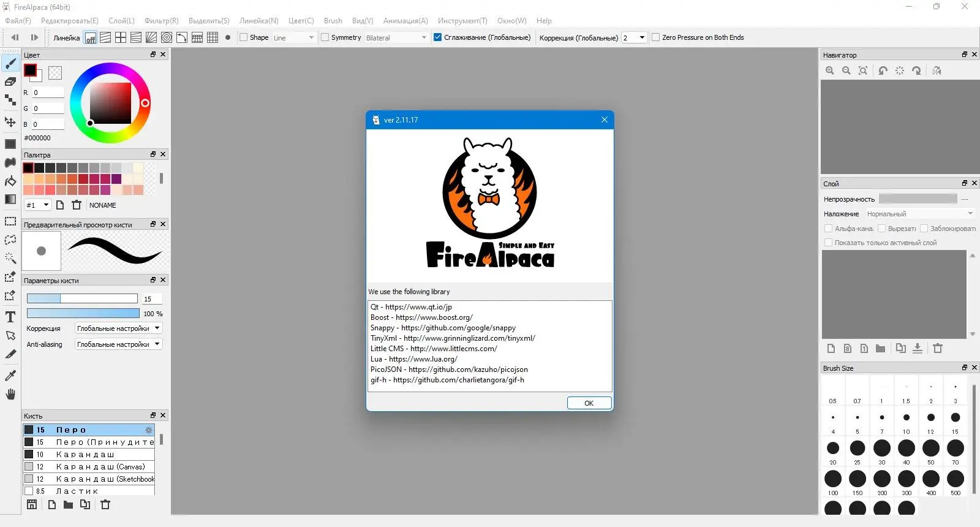
Task: Open Symmetry Bilateral dropdown
Action: [396, 37]
